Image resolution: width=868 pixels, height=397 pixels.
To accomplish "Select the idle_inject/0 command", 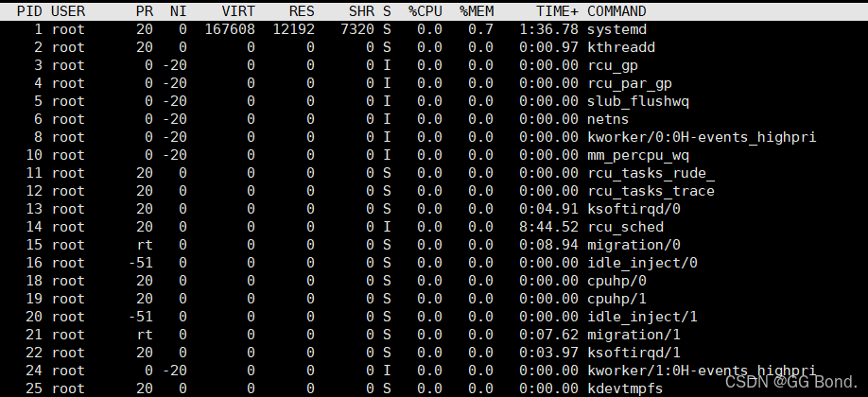I will [x=642, y=263].
